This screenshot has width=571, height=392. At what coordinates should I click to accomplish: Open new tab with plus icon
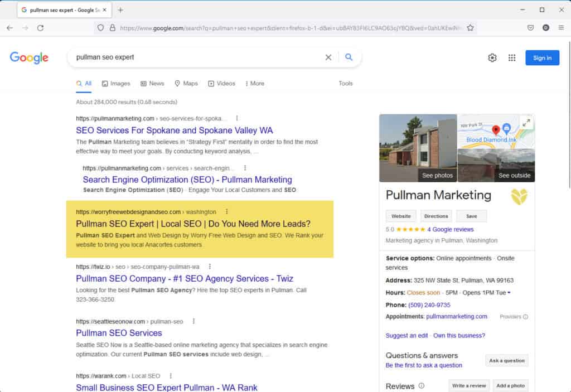pyautogui.click(x=120, y=10)
